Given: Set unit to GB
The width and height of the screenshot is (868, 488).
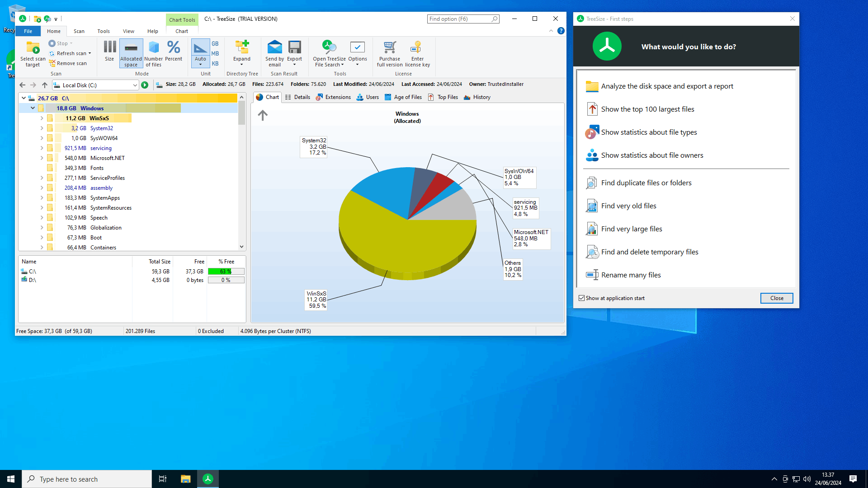Looking at the screenshot, I should [x=215, y=44].
